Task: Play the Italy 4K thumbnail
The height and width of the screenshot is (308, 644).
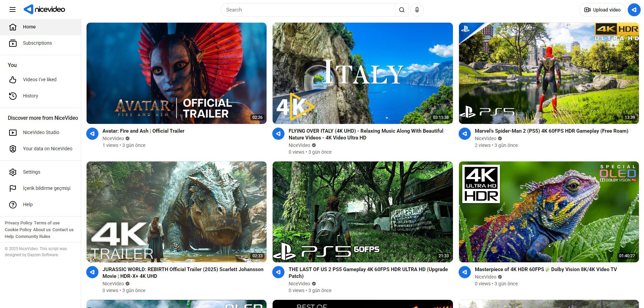Action: (x=363, y=73)
